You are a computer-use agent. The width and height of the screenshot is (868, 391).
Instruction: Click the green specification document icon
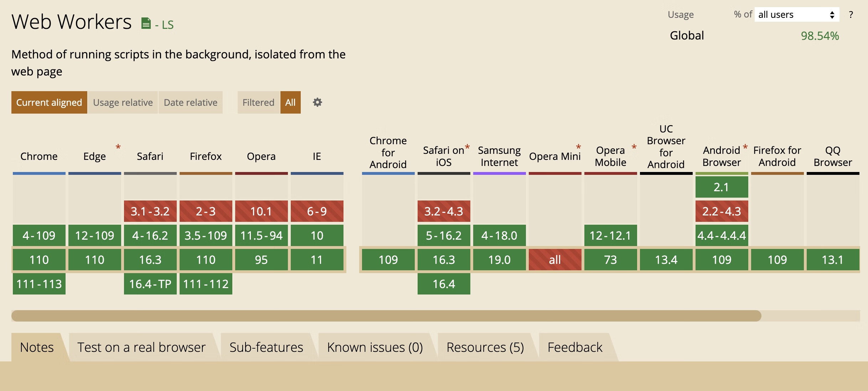[146, 24]
